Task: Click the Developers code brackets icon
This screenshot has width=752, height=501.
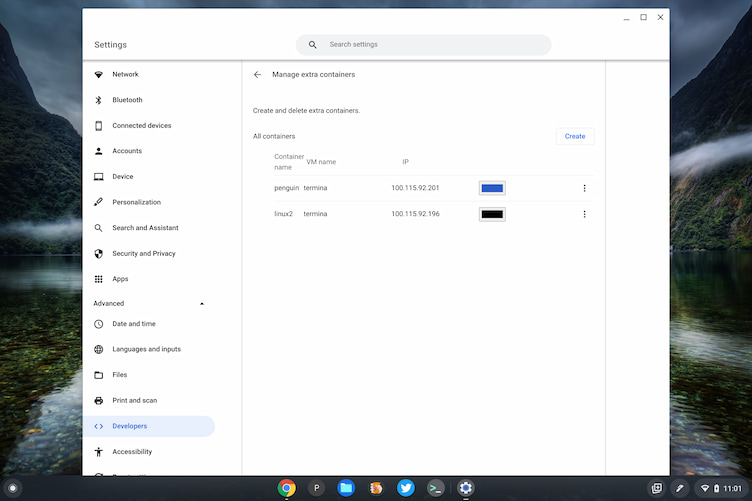Action: [x=99, y=426]
